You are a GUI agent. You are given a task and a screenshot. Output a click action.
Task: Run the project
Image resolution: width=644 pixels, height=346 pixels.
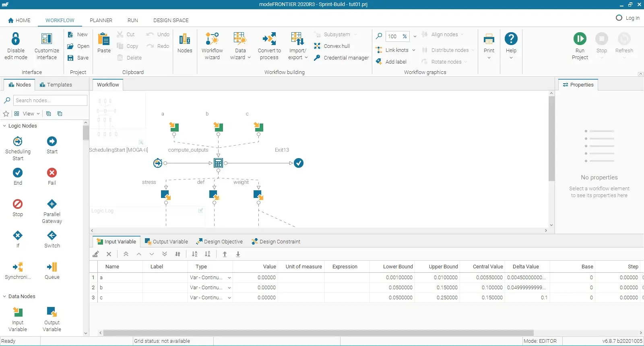pos(580,46)
